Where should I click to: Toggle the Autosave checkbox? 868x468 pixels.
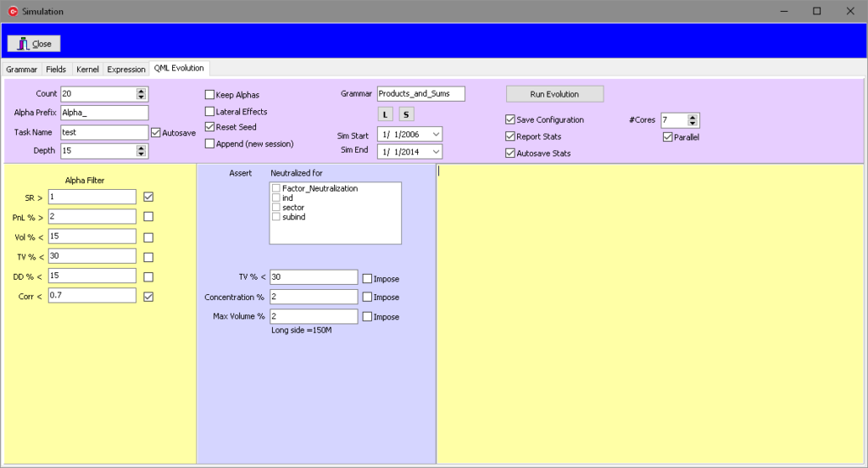pos(156,133)
